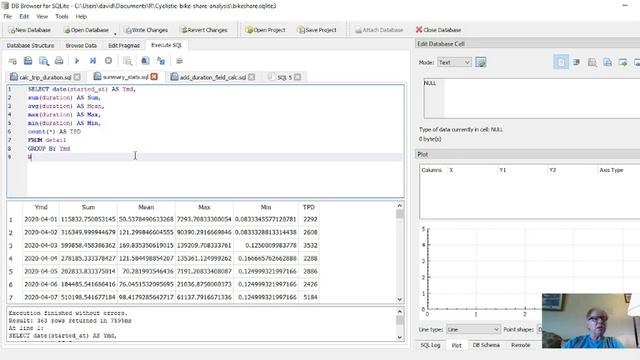640x360 pixels.
Task: Close the add_duration_field_calc.sql tab
Action: 251,77
